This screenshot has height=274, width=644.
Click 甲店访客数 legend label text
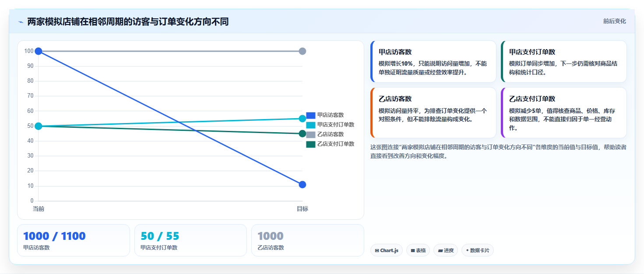pos(331,115)
